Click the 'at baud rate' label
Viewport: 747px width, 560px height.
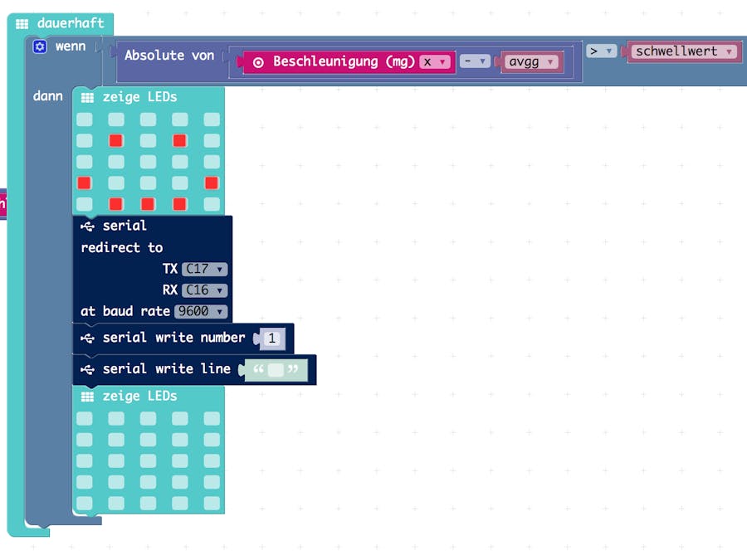125,311
